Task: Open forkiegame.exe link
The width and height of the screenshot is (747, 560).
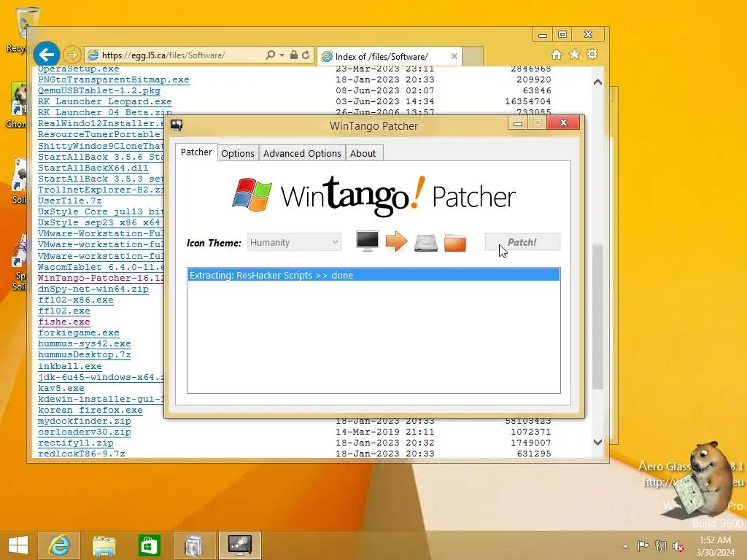Action: pyautogui.click(x=79, y=332)
